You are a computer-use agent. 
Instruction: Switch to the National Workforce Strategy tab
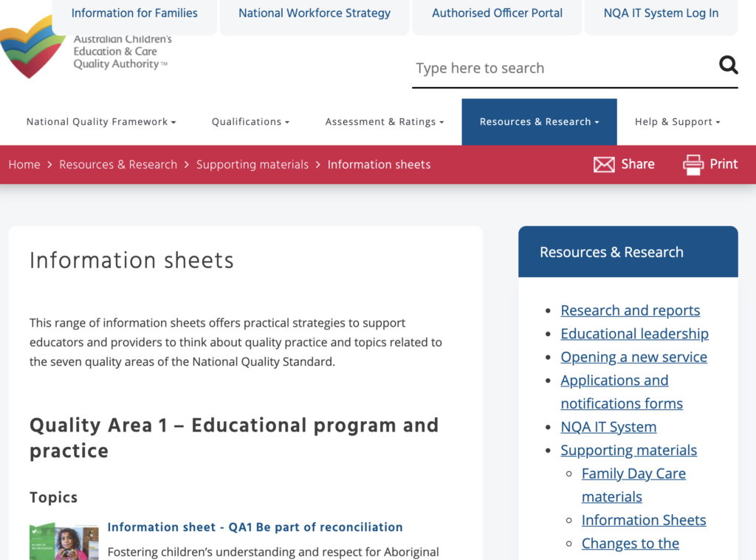[314, 13]
